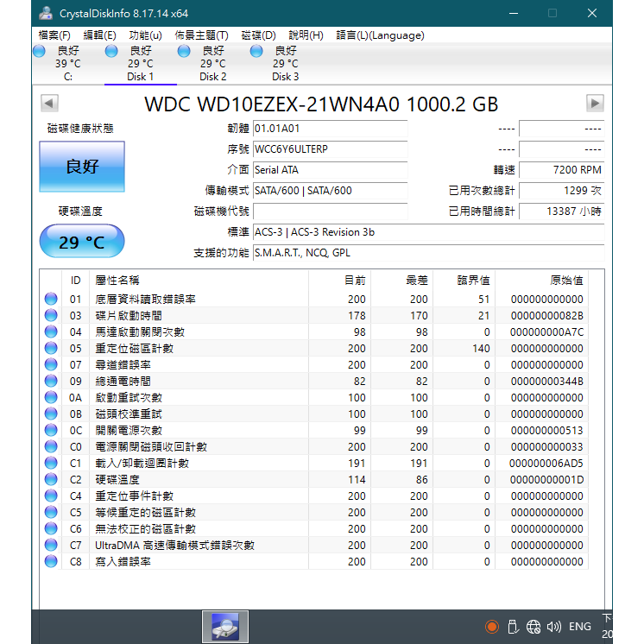Select the C: disk tab at 39 °C
644x644 pixels.
(x=68, y=64)
